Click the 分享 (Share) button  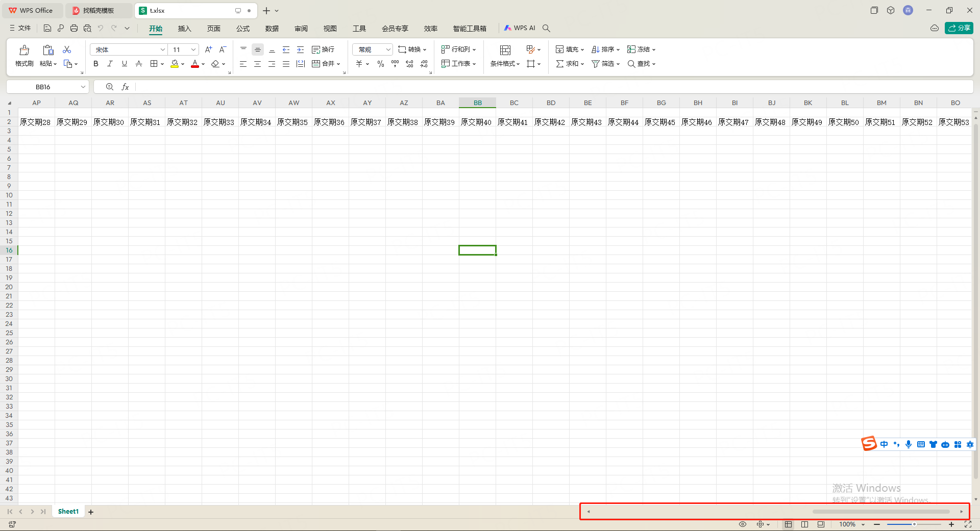point(959,28)
